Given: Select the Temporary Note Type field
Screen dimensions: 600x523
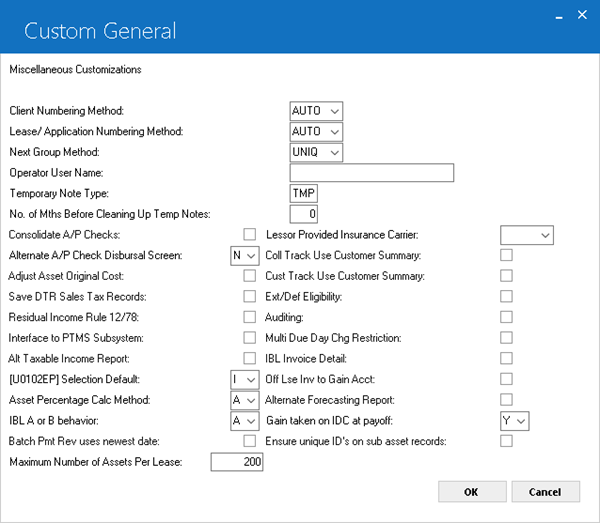Looking at the screenshot, I should click(303, 193).
